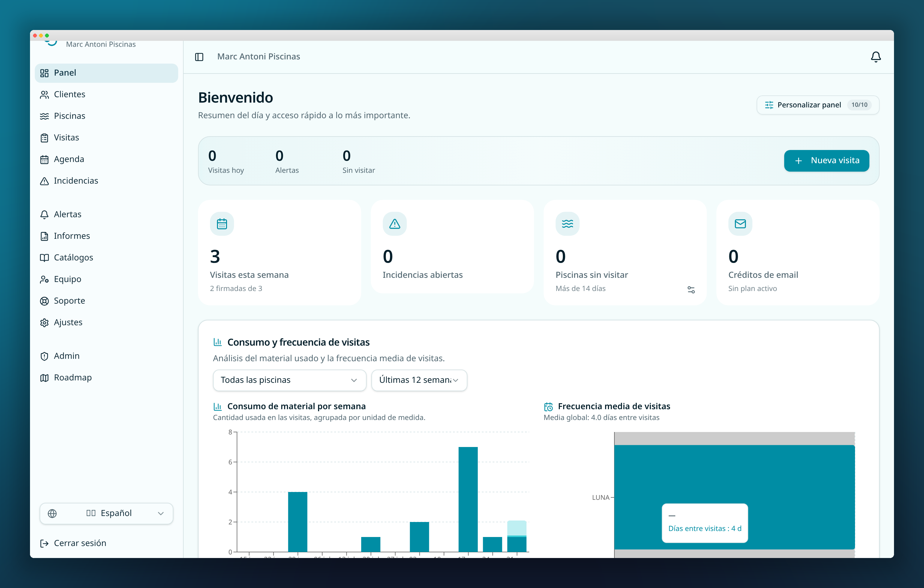This screenshot has height=588, width=924.
Task: Expand the Español language selector
Action: (106, 513)
